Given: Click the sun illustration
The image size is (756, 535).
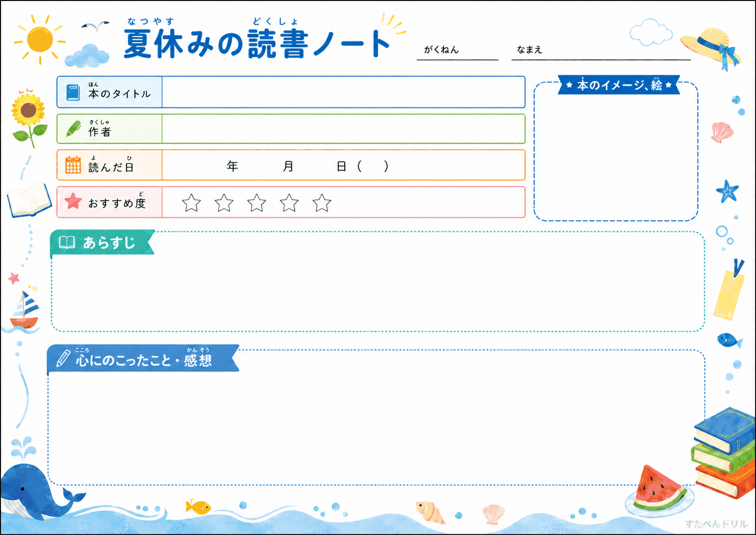Looking at the screenshot, I should tap(40, 40).
